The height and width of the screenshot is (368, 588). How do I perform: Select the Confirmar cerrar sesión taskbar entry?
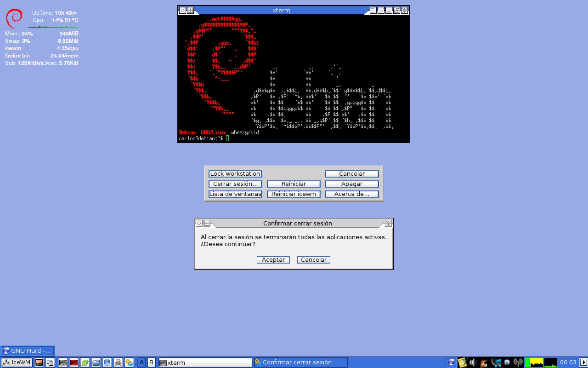click(300, 362)
